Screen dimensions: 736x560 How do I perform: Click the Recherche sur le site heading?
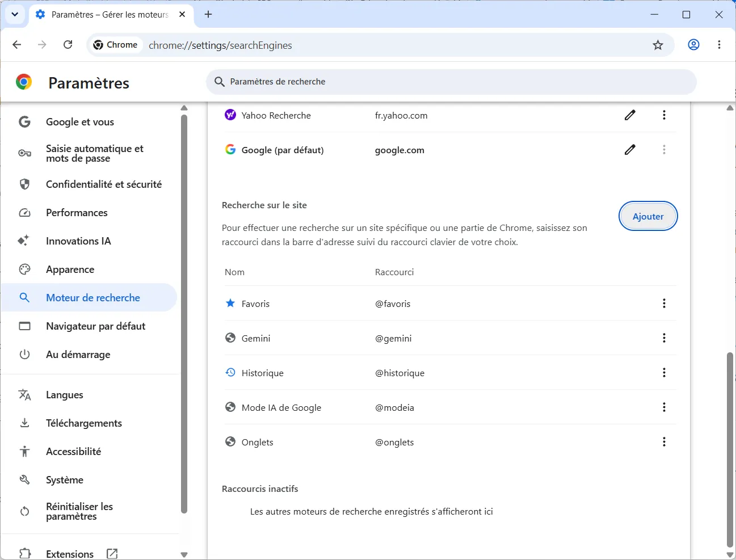pos(264,205)
